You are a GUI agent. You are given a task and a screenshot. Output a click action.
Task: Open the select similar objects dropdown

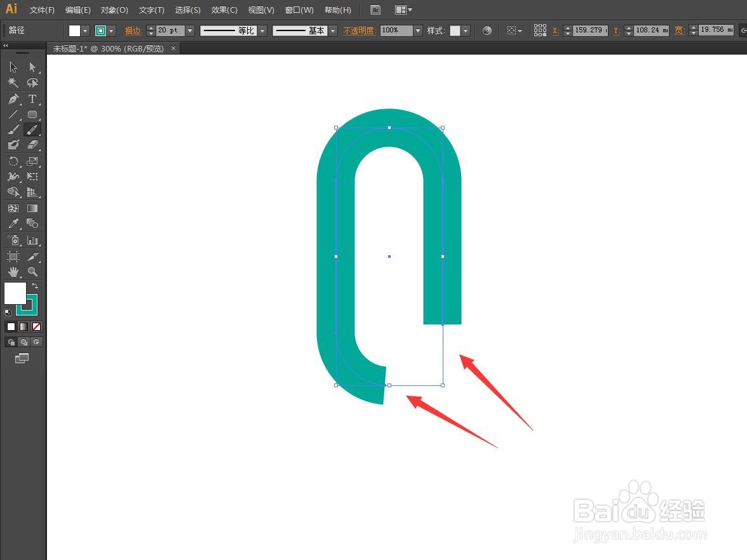(515, 30)
